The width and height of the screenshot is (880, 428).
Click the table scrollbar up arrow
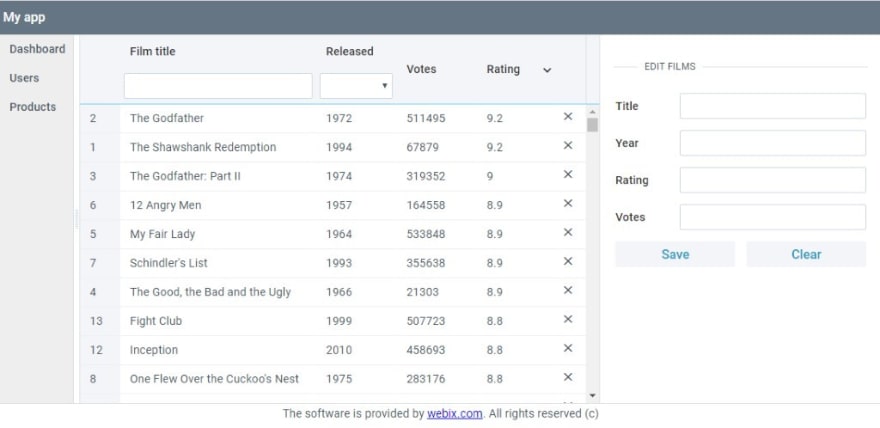pyautogui.click(x=592, y=112)
